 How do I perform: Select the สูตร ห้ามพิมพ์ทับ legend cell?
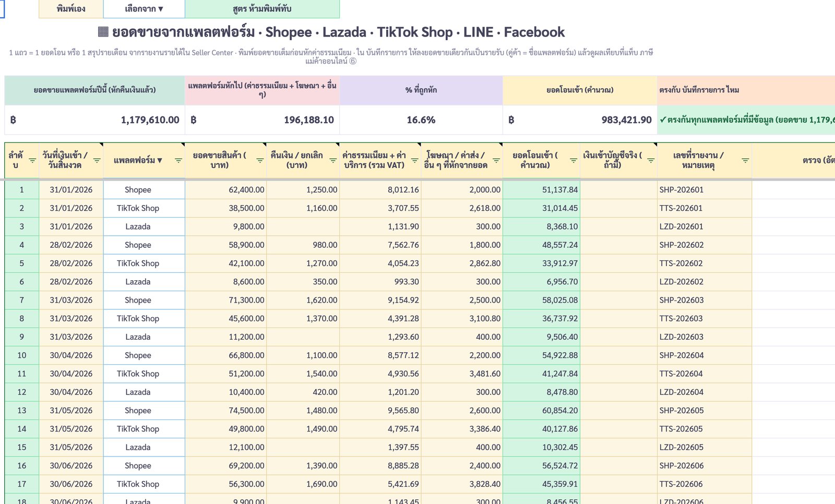tap(262, 9)
